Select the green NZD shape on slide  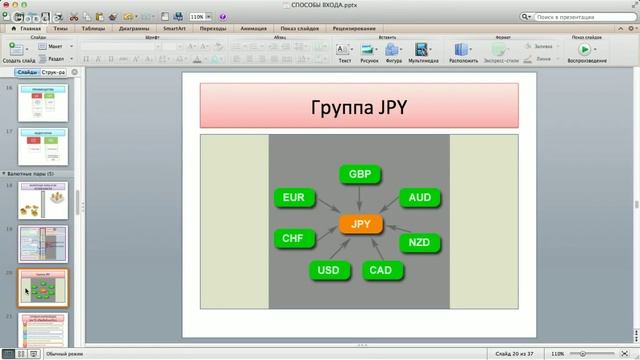pyautogui.click(x=419, y=242)
